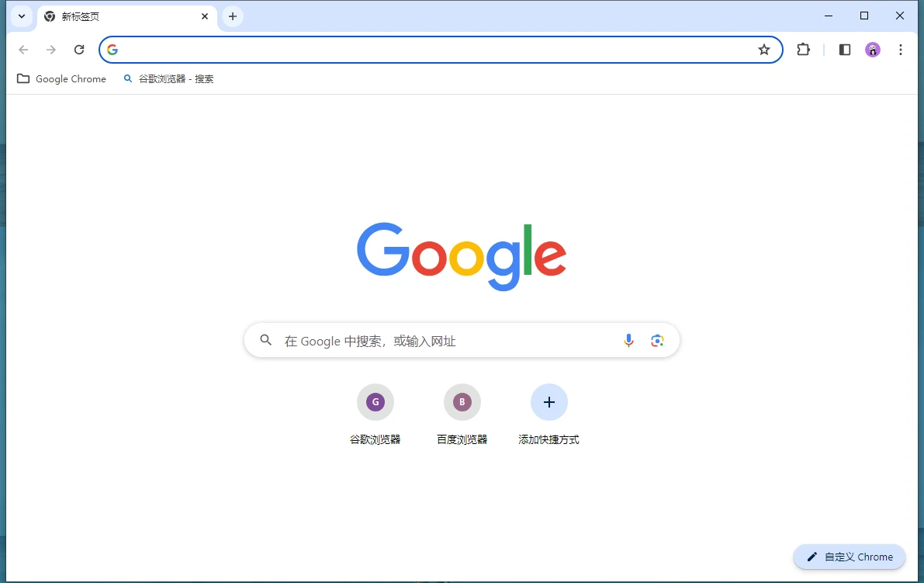Image resolution: width=924 pixels, height=583 pixels.
Task: Go forward with the forward arrow
Action: [51, 50]
